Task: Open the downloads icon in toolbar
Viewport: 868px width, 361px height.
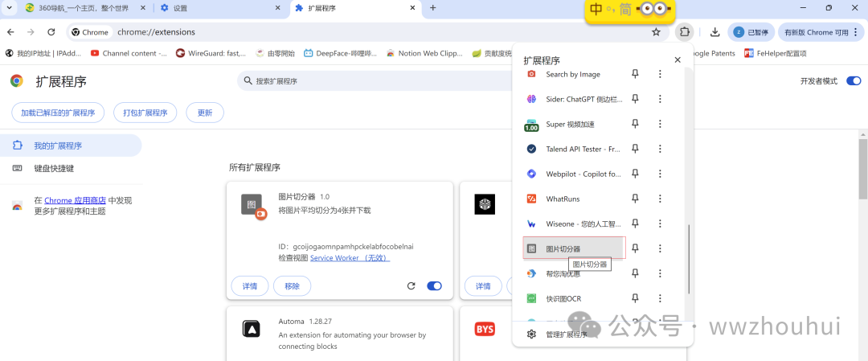Action: [714, 32]
